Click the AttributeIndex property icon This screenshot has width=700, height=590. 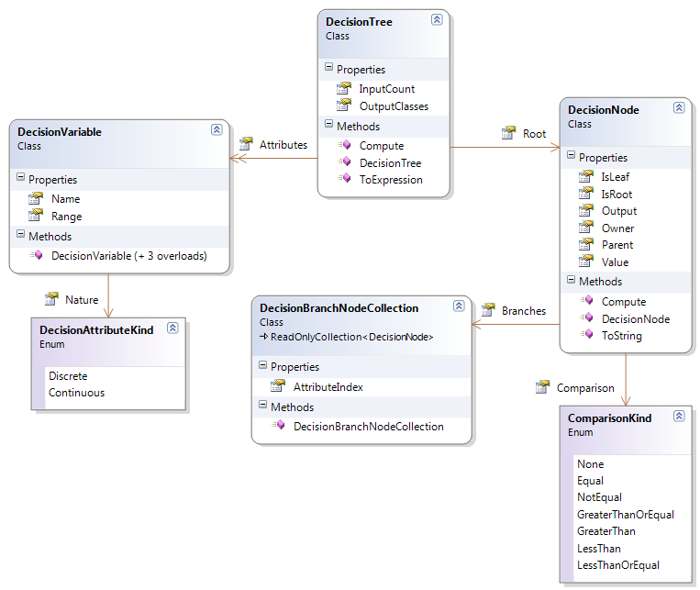point(278,386)
